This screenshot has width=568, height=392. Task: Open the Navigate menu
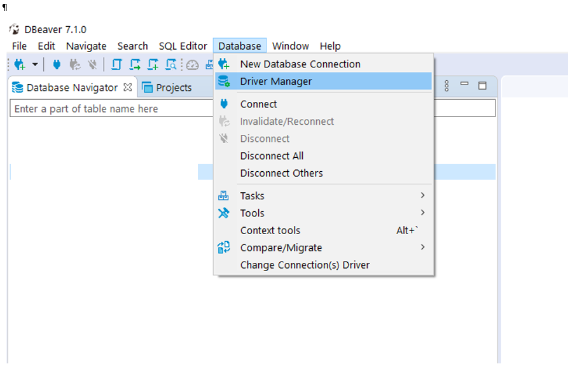tap(87, 46)
